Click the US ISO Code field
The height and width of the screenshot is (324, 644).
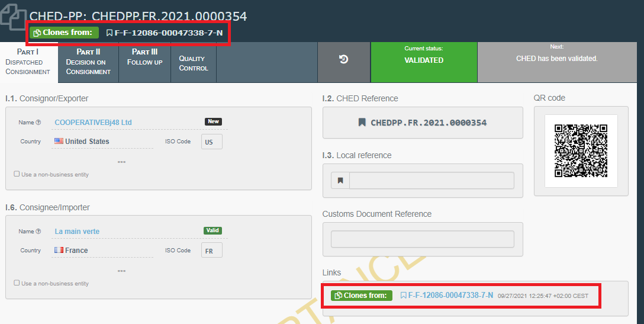[211, 142]
